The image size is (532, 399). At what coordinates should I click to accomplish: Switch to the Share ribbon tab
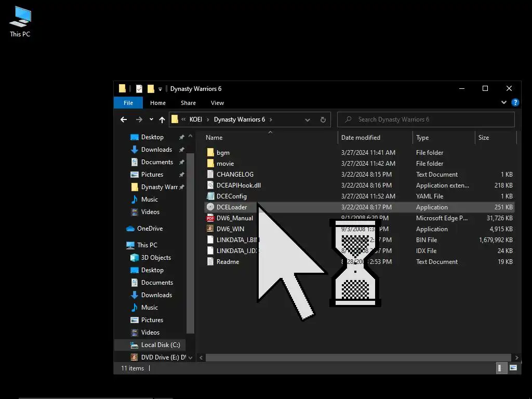click(188, 103)
